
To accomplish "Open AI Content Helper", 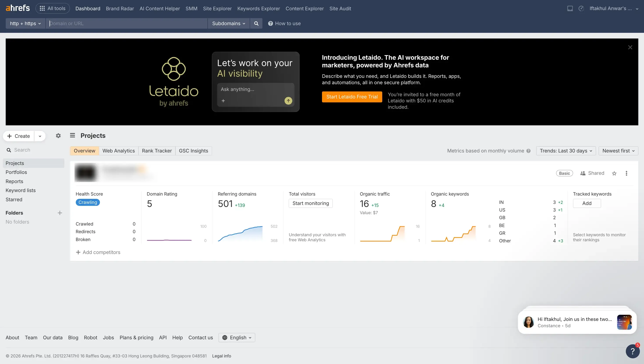I will [160, 9].
